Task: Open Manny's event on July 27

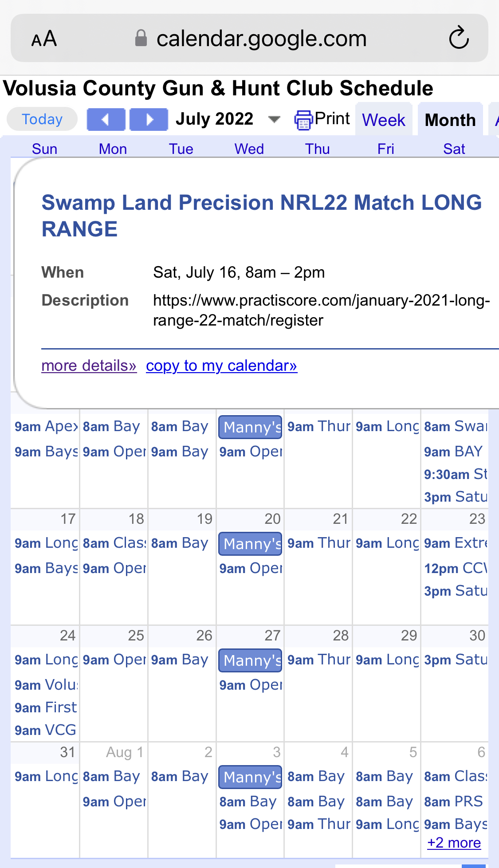Action: (250, 660)
